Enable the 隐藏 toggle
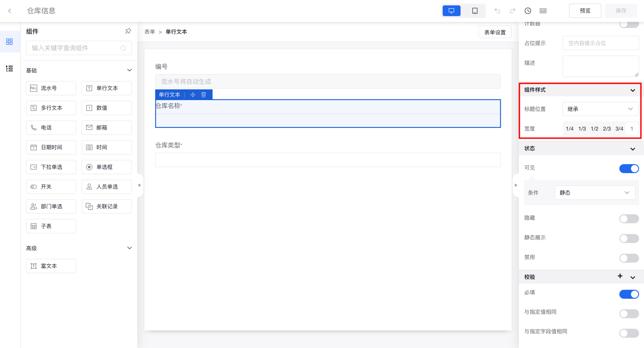The width and height of the screenshot is (644, 348). click(x=629, y=219)
